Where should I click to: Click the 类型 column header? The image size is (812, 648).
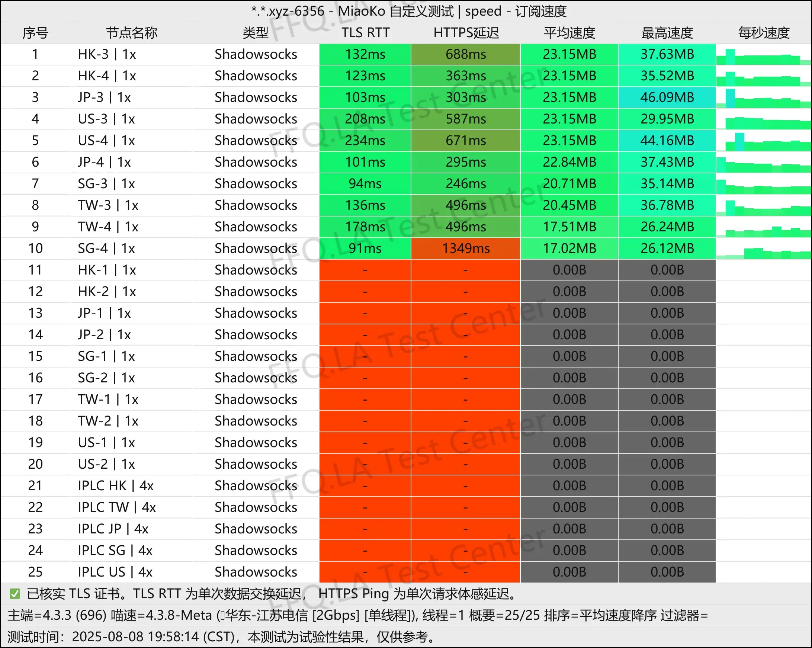(x=256, y=33)
